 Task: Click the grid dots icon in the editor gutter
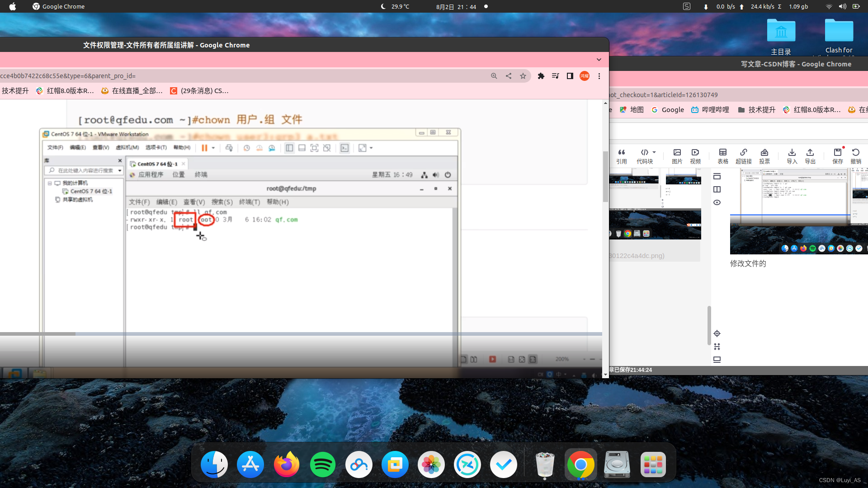click(x=717, y=347)
